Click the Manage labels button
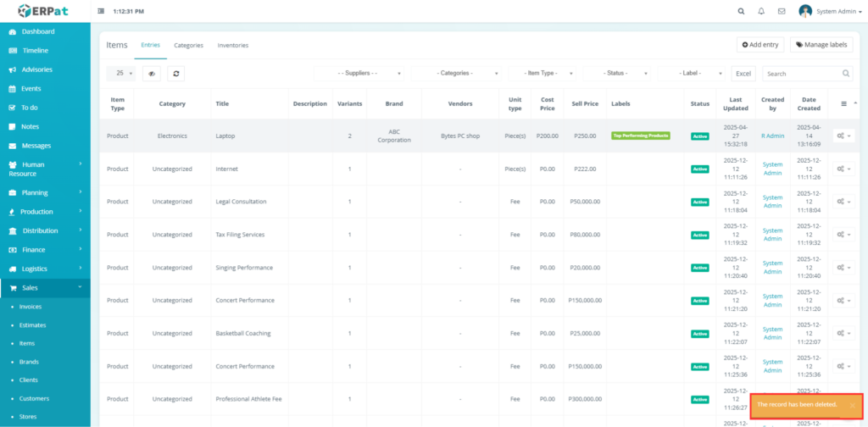 [x=821, y=45]
